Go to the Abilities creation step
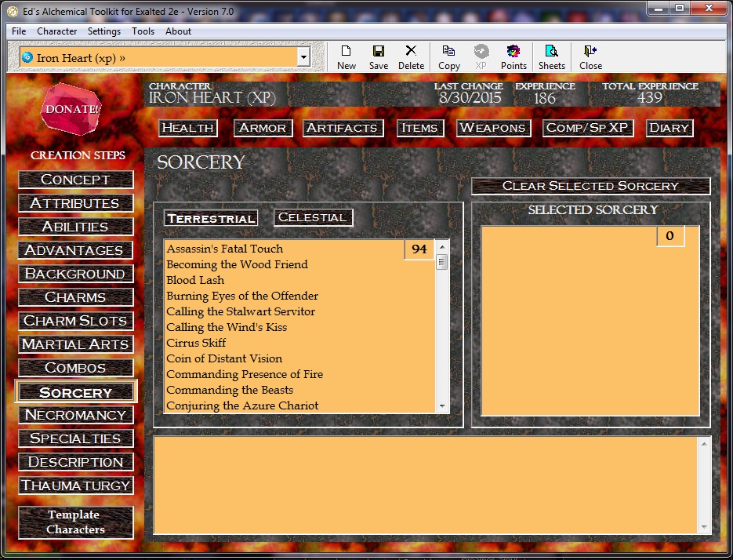The width and height of the screenshot is (733, 560). click(x=76, y=227)
